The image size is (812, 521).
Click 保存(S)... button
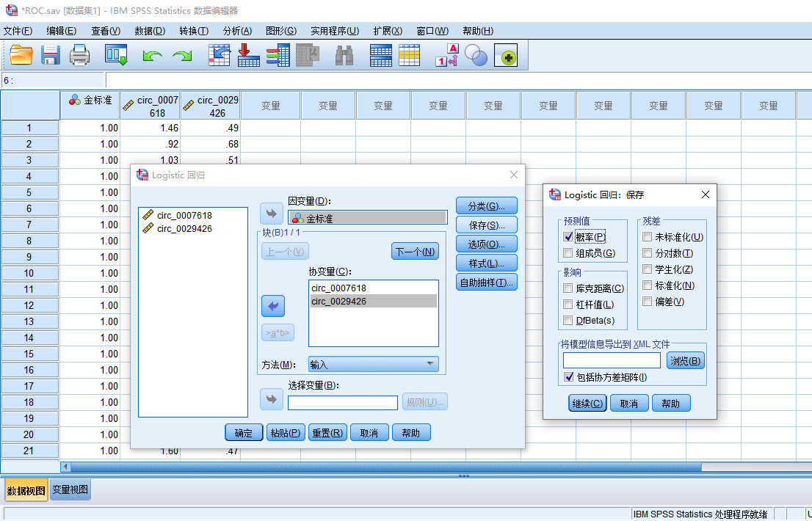click(x=486, y=225)
